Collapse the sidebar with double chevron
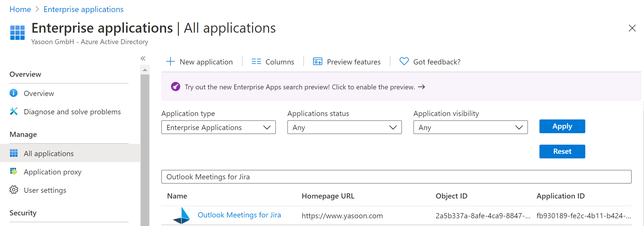 (143, 58)
